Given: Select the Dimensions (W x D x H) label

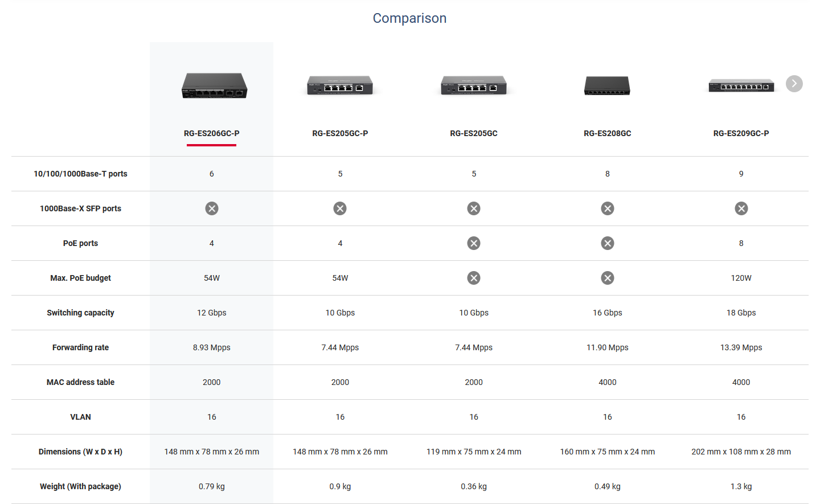Looking at the screenshot, I should (80, 452).
